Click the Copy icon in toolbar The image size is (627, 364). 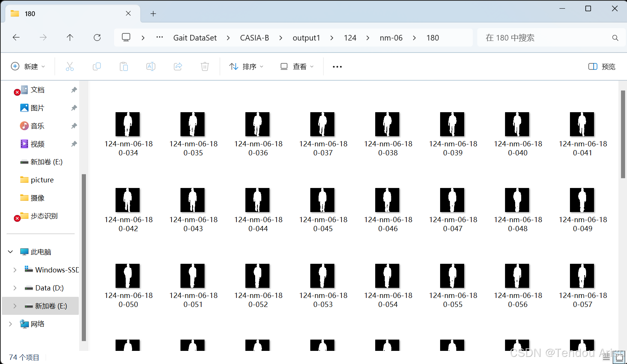click(x=97, y=66)
